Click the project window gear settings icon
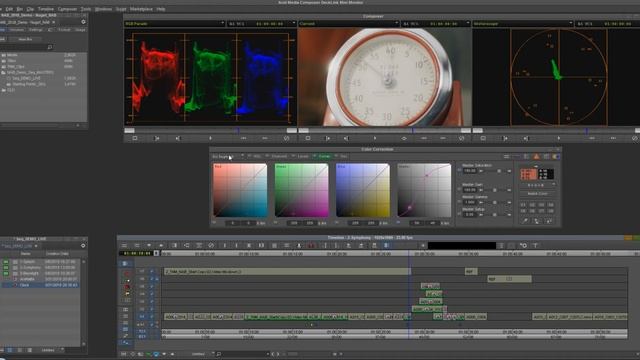640x360 pixels. [83, 22]
